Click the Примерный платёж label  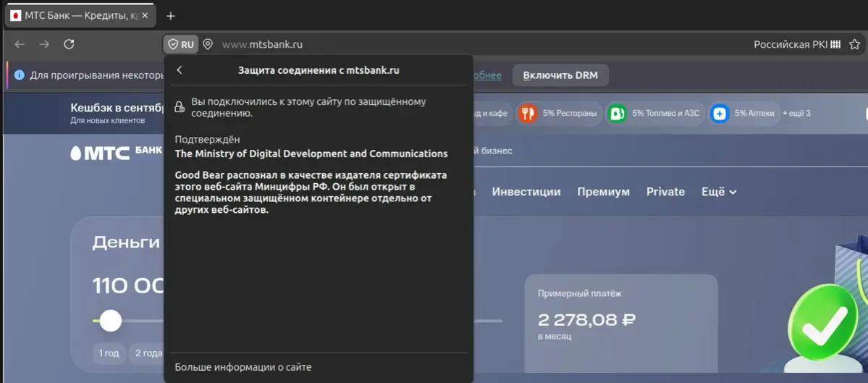pos(579,293)
